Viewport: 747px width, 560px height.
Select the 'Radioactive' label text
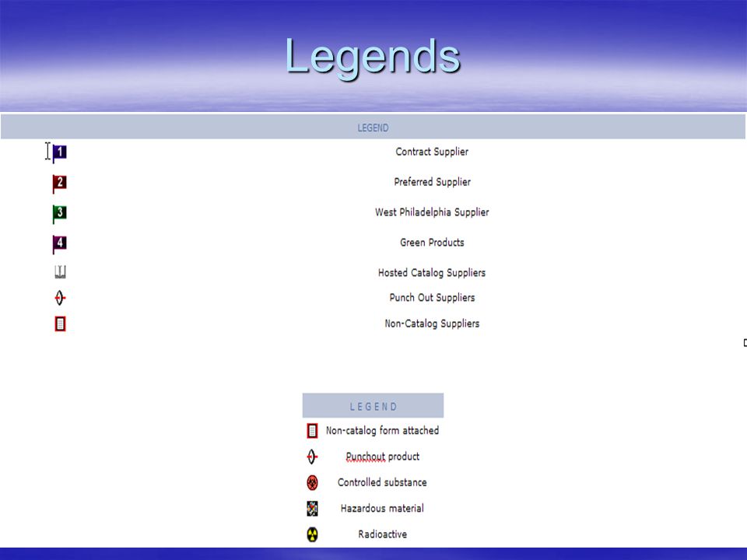coord(383,534)
